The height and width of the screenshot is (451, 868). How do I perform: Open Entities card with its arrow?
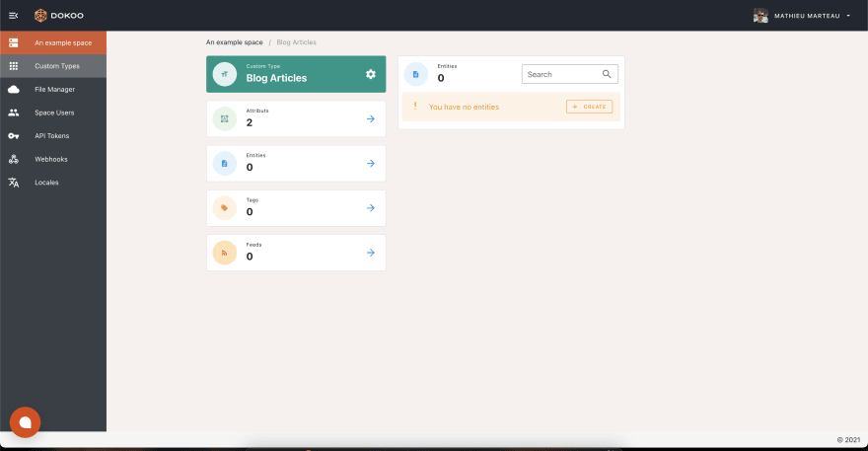click(371, 164)
